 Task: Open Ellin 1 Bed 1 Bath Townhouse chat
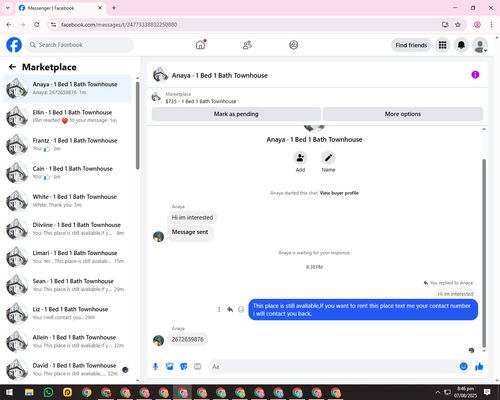(67, 116)
